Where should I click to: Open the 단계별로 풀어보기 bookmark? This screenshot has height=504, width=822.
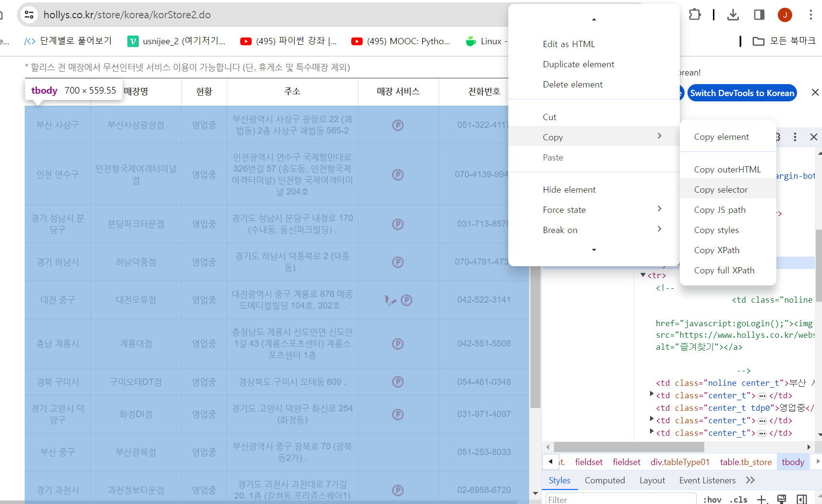(x=68, y=41)
